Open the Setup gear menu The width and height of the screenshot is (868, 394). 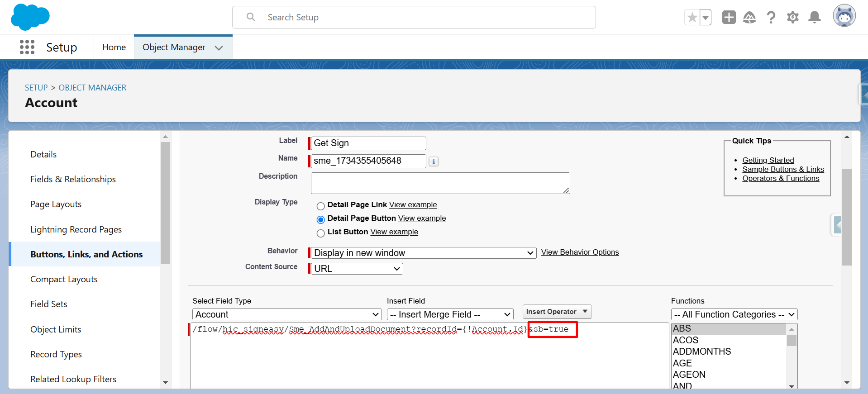click(793, 17)
